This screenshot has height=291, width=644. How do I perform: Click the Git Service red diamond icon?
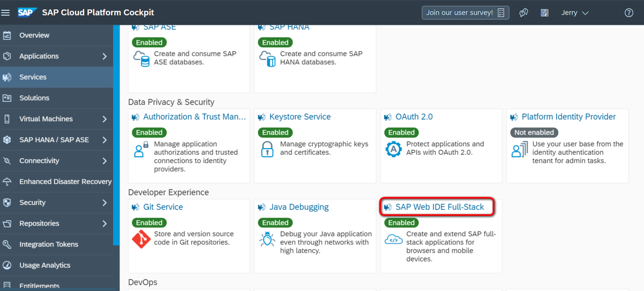coord(141,239)
